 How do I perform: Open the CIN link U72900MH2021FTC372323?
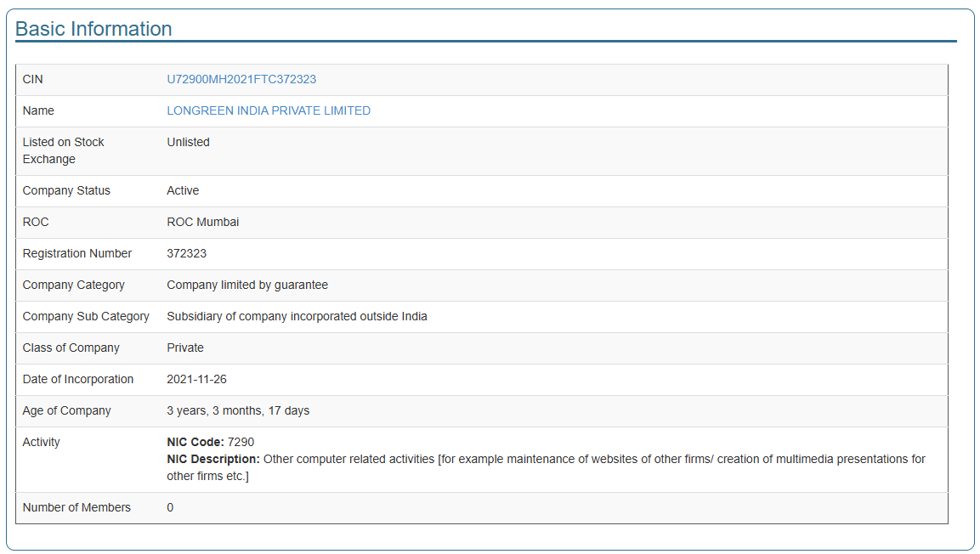tap(241, 79)
